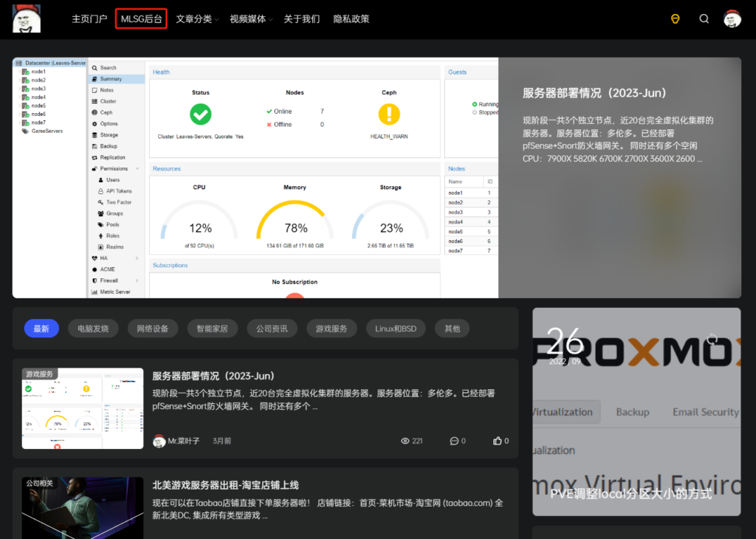Screen dimensions: 756x539
Task: Click the 公司相关 badge on the video thumbnail
Action: (38, 484)
